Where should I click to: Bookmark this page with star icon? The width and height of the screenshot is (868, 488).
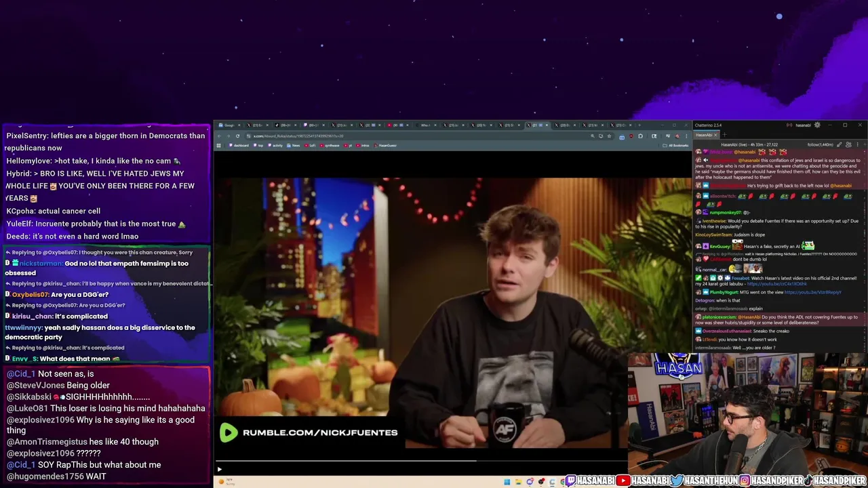609,136
